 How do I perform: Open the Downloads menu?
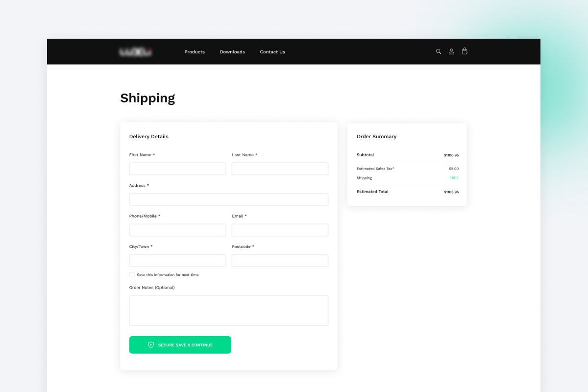232,52
